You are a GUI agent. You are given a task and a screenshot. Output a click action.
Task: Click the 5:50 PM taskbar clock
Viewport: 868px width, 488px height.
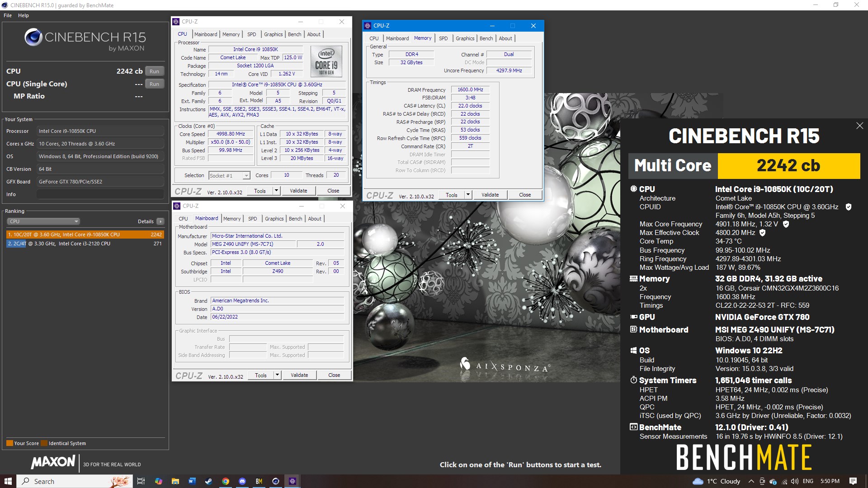[830, 481]
